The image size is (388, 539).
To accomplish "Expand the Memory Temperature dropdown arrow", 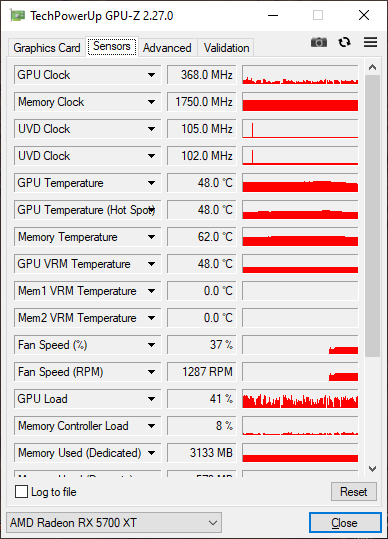I will 151,237.
